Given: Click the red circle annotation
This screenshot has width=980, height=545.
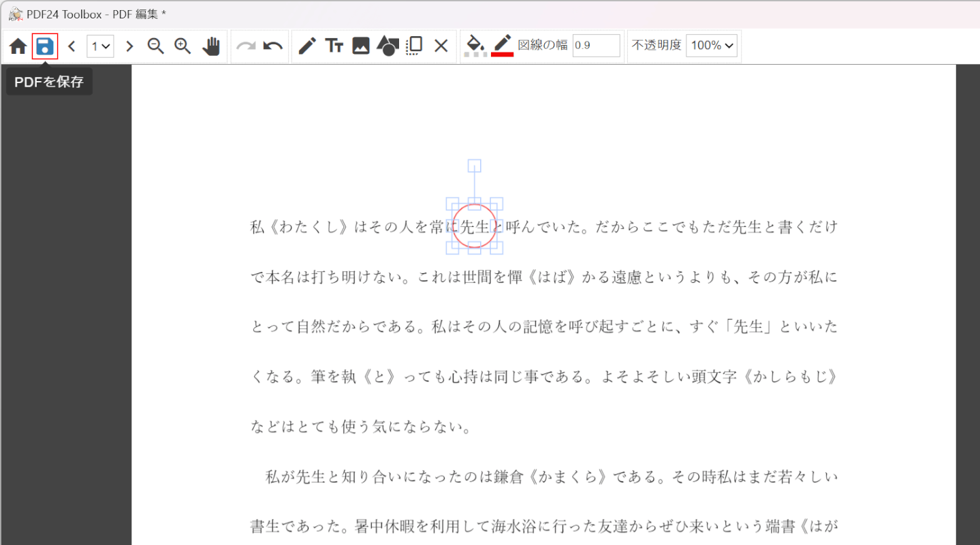Looking at the screenshot, I should 475,225.
